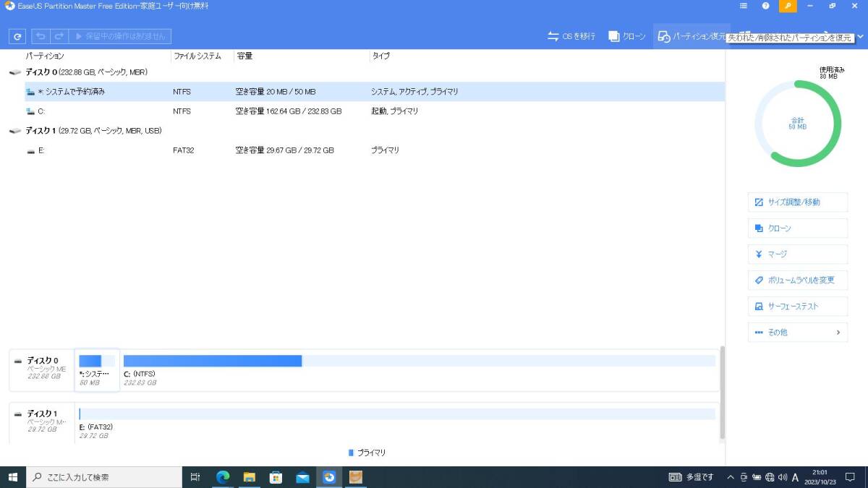Image resolution: width=868 pixels, height=488 pixels.
Task: Click EaseUS Partition Master taskbar icon
Action: point(329,477)
